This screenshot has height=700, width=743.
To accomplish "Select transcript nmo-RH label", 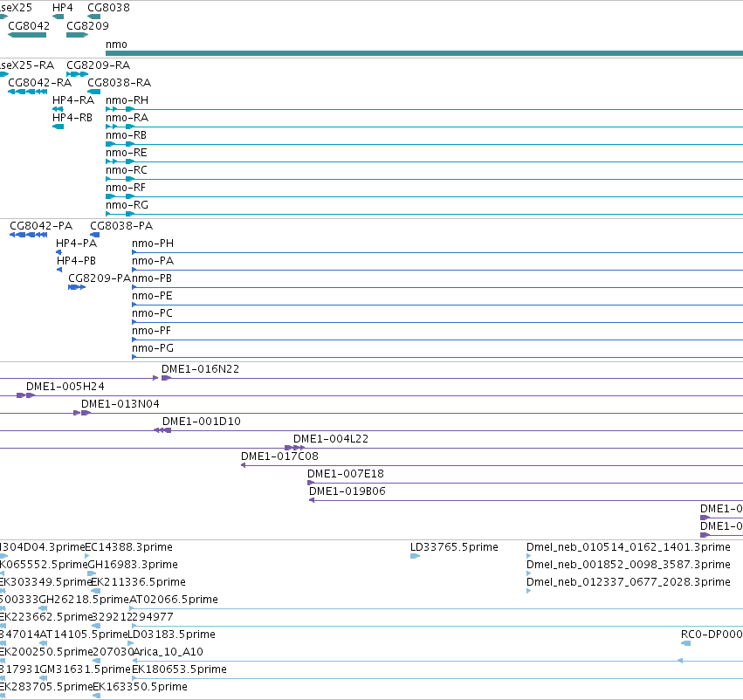I will (127, 100).
